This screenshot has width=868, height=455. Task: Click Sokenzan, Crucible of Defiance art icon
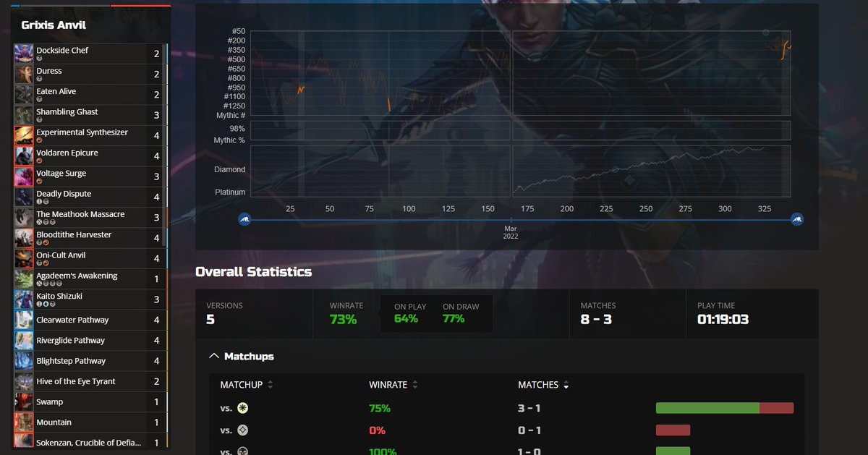(24, 442)
